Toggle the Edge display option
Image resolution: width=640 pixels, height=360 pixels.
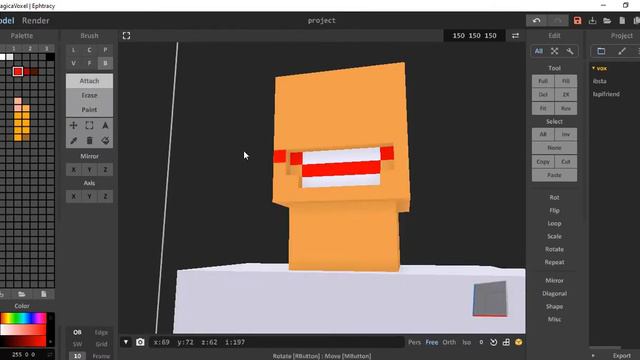[101, 332]
